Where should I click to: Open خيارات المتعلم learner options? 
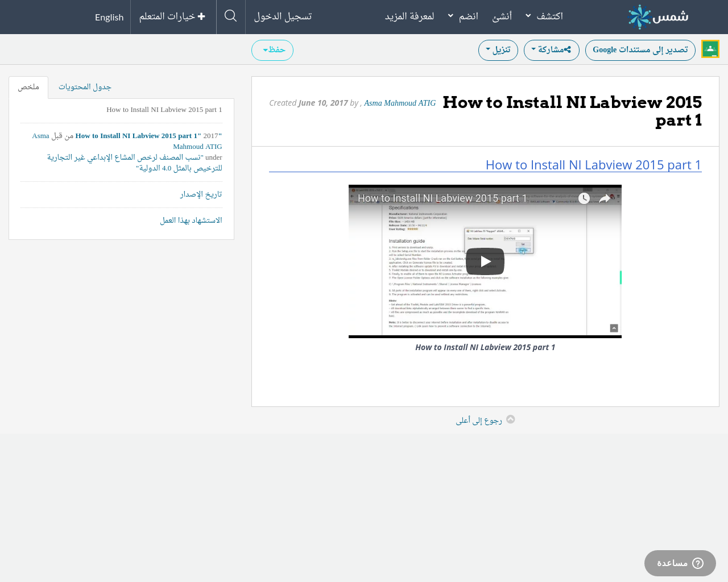pos(172,16)
